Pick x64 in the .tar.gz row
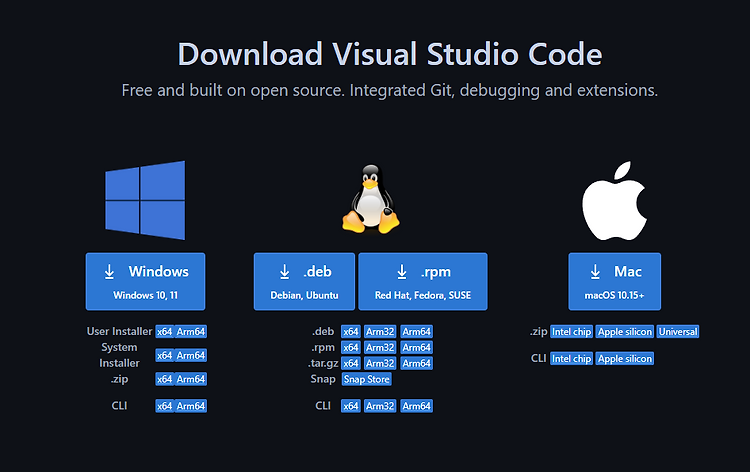This screenshot has height=472, width=750. tap(351, 363)
